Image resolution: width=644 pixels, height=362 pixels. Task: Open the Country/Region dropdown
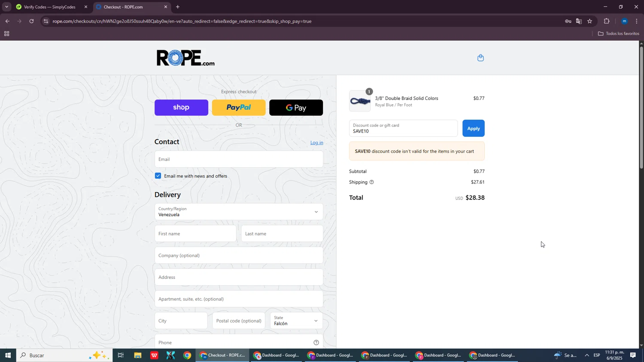click(x=239, y=212)
